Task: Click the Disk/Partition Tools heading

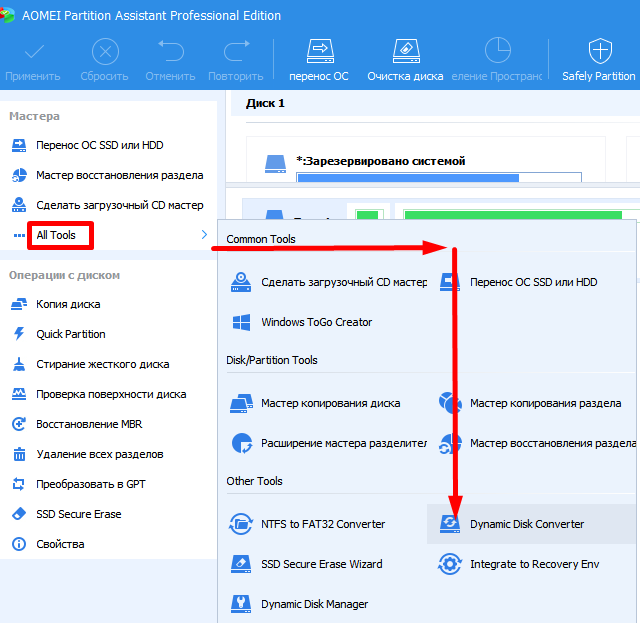Action: pyautogui.click(x=272, y=360)
